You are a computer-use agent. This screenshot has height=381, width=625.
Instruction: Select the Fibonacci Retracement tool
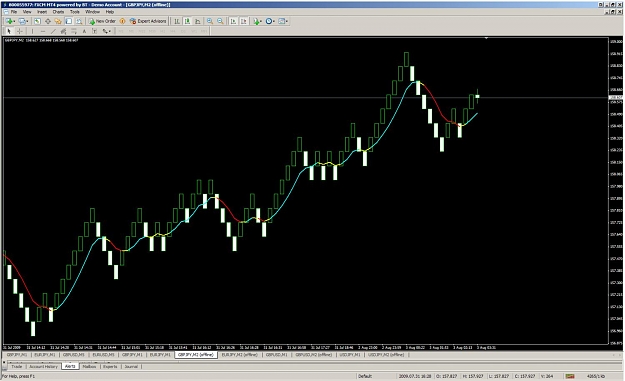point(74,31)
